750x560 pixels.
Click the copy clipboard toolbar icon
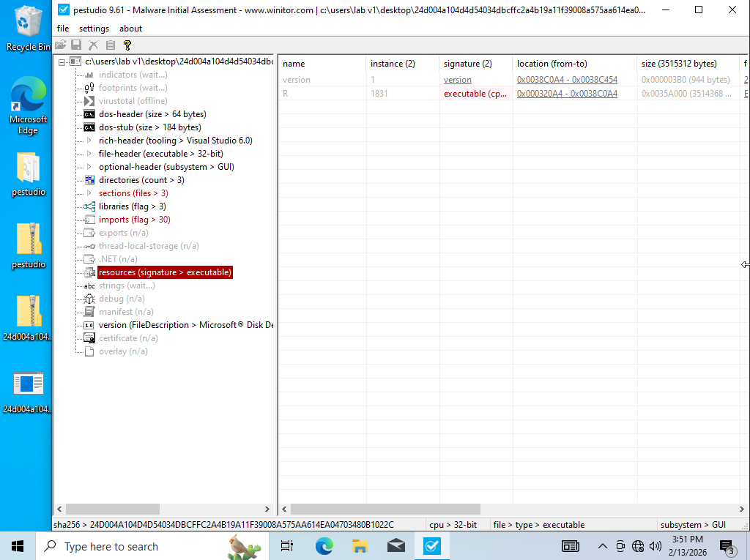pos(111,45)
